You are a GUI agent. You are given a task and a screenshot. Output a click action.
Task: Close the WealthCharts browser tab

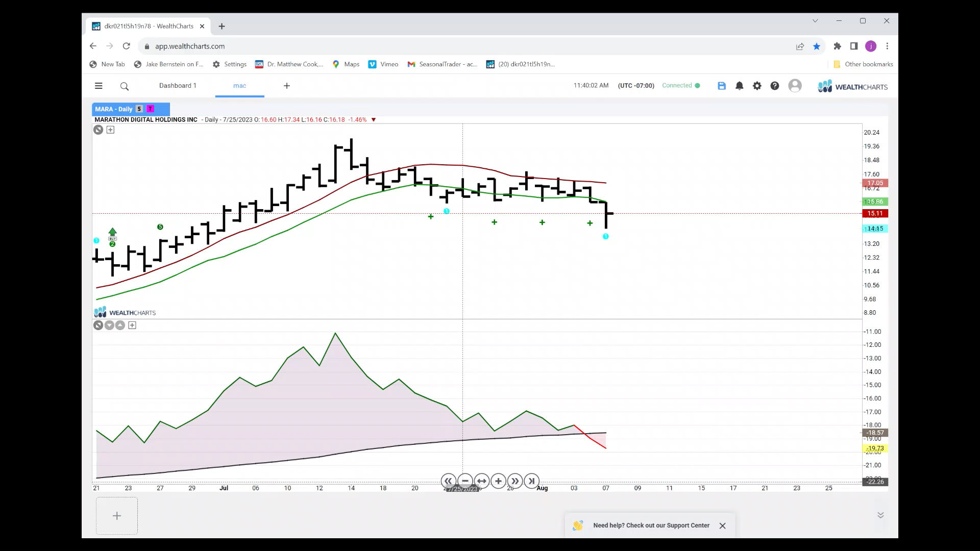click(202, 26)
